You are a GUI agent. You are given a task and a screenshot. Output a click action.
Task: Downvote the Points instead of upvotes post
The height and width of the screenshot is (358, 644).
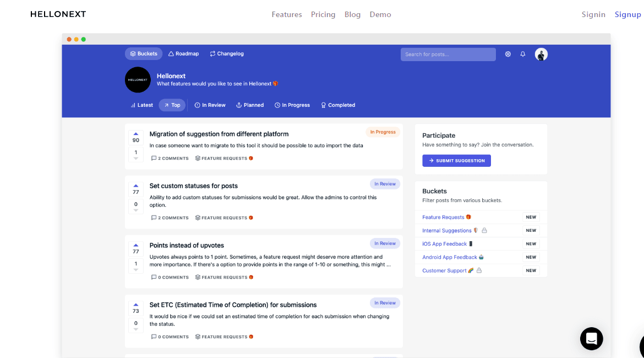(x=136, y=270)
